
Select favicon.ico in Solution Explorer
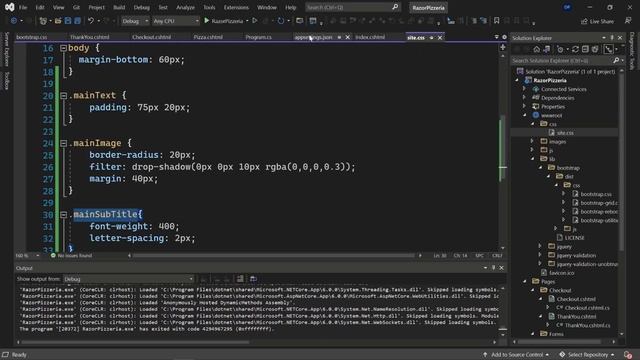(x=561, y=273)
